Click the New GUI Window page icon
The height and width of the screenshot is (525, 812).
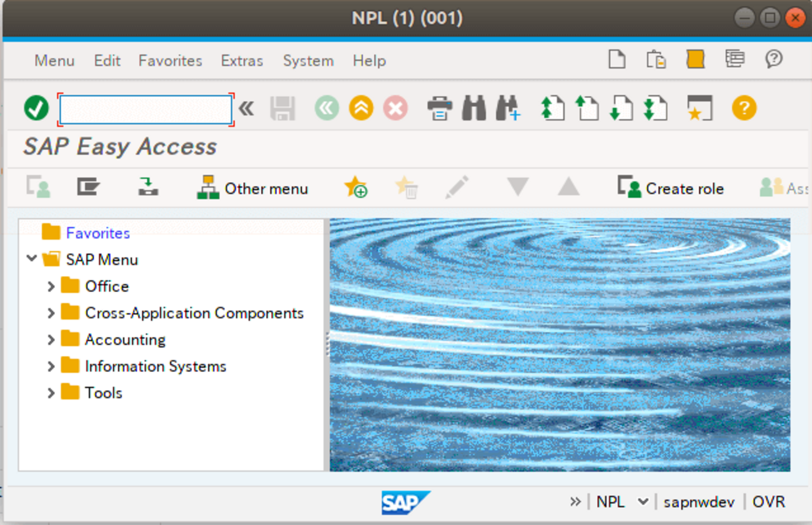pos(617,60)
